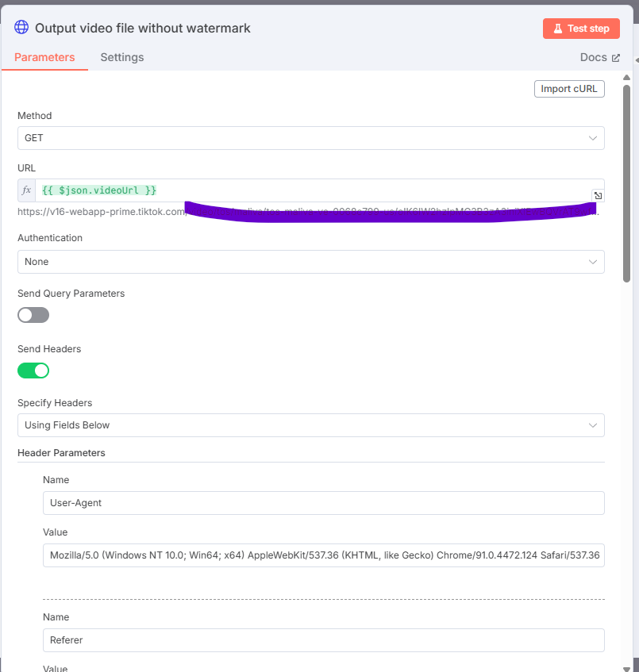
Task: Click the scrollbar up arrow
Action: (x=626, y=78)
